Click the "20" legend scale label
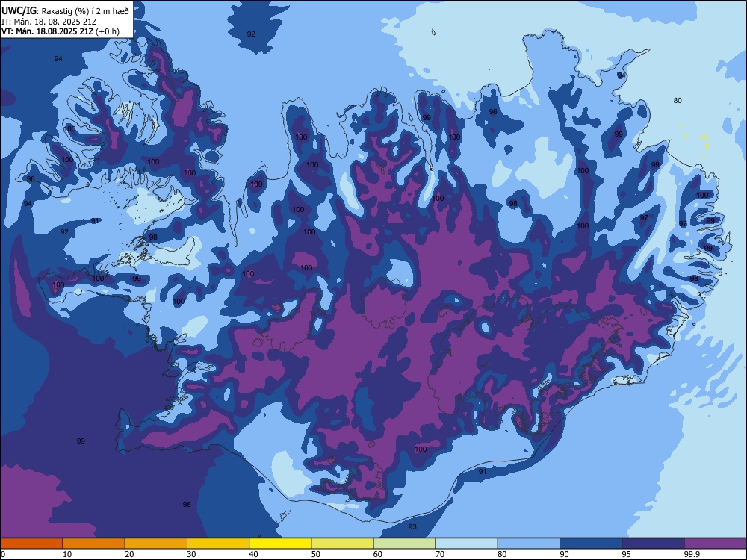 tap(129, 554)
